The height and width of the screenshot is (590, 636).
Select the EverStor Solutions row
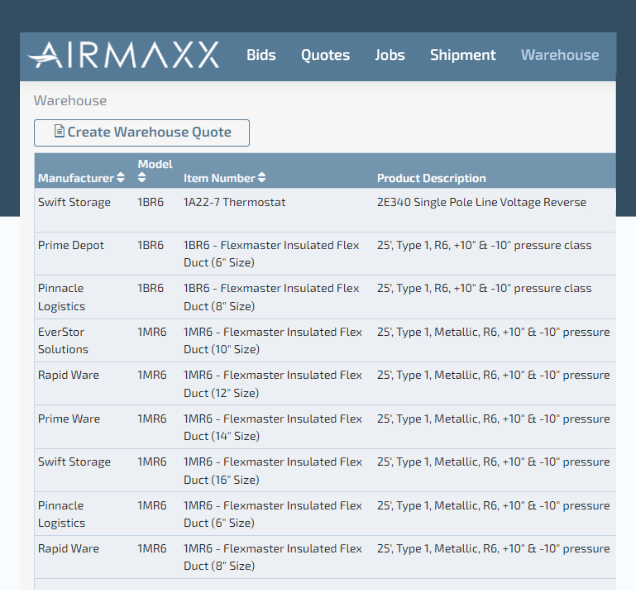click(x=63, y=340)
